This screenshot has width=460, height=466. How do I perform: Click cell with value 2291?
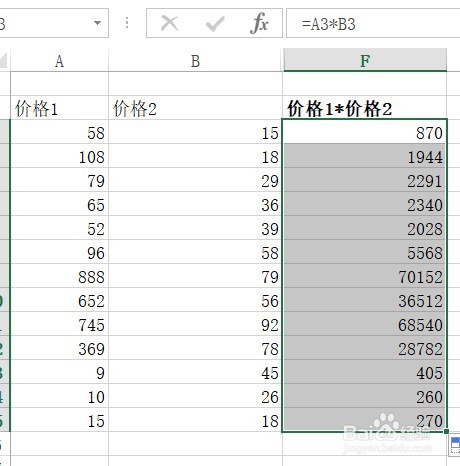pyautogui.click(x=365, y=180)
